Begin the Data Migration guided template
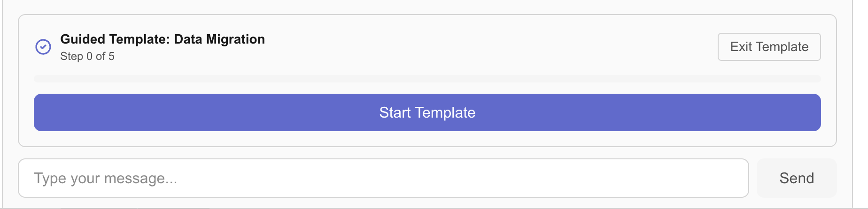Image resolution: width=868 pixels, height=209 pixels. pos(427,112)
